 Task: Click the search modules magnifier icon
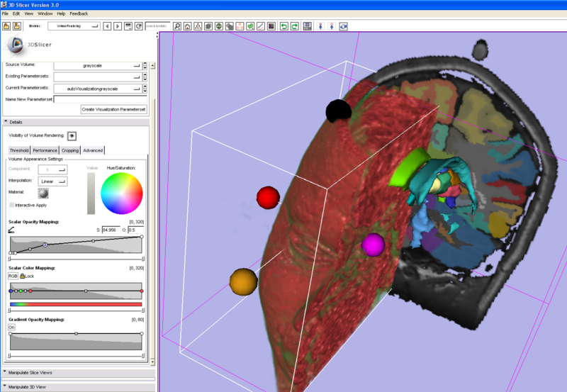pyautogui.click(x=176, y=26)
